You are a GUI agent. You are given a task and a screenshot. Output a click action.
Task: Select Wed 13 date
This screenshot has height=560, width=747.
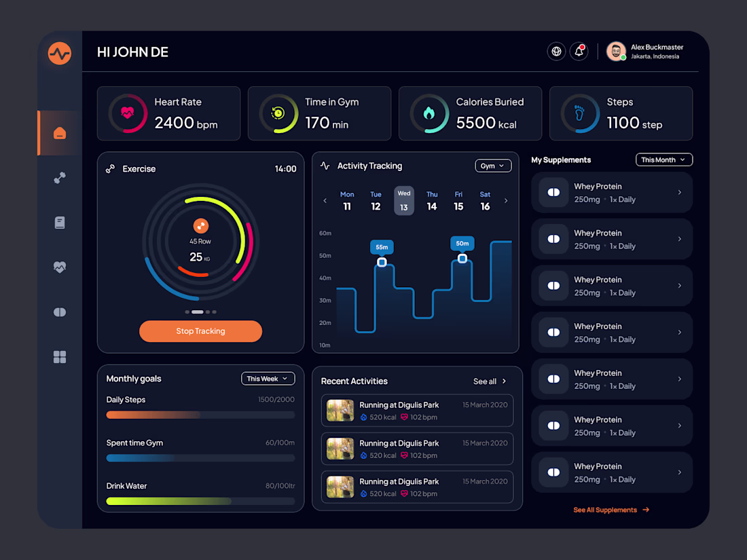[x=403, y=200]
